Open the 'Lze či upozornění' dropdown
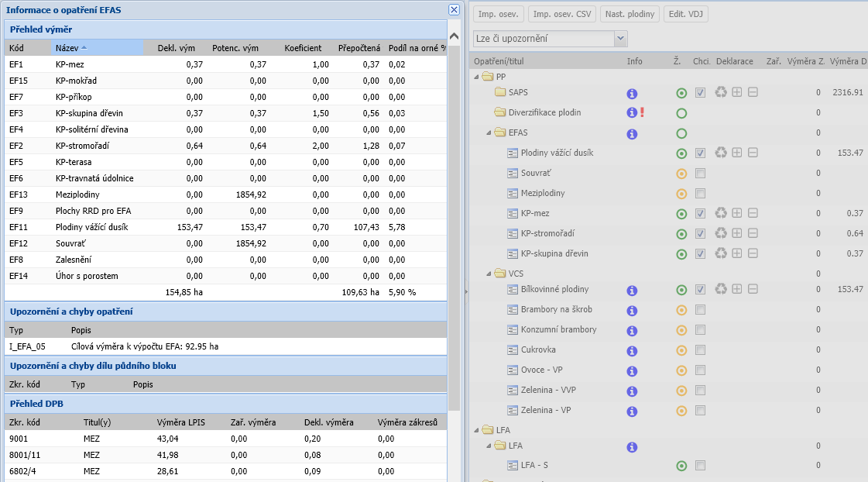The image size is (868, 482). 620,38
